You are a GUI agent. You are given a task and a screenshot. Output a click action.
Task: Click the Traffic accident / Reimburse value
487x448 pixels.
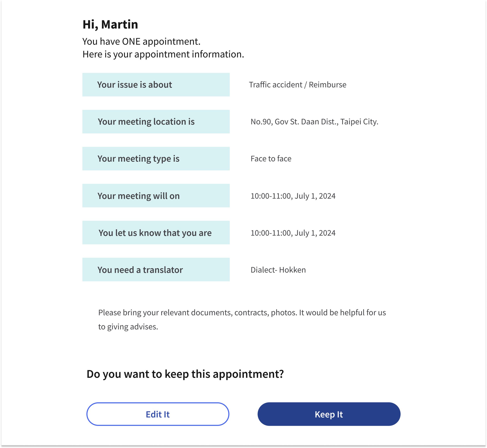coord(298,85)
